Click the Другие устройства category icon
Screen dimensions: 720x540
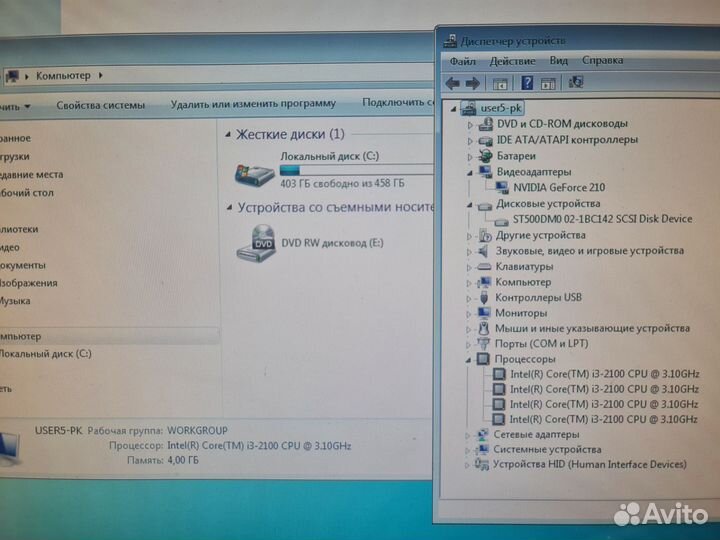point(485,236)
